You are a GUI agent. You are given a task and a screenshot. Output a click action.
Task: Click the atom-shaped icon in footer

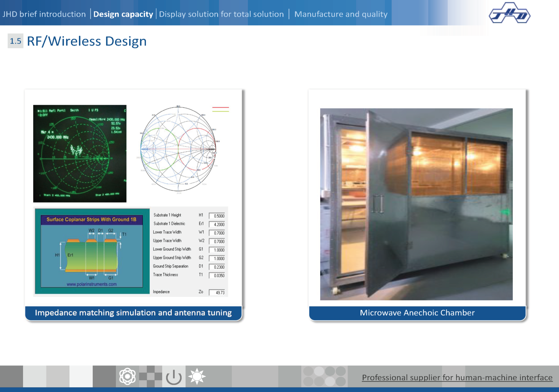tap(127, 376)
